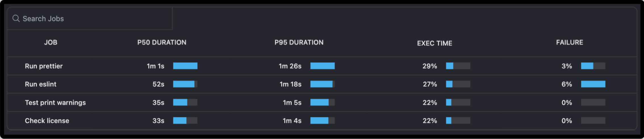
Task: Click Test print warnings 0% failure value
Action: coord(566,103)
